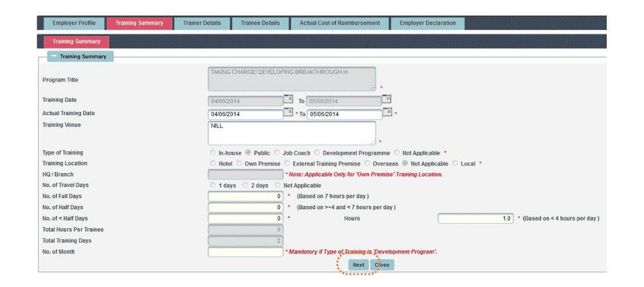
Task: Select Hotel as training location
Action: pyautogui.click(x=213, y=163)
